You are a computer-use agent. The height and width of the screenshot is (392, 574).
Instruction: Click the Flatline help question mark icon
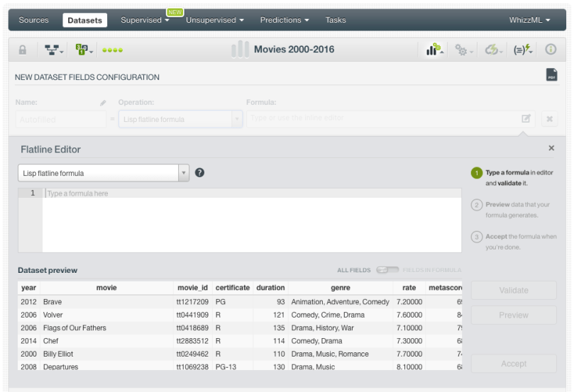coord(200,172)
